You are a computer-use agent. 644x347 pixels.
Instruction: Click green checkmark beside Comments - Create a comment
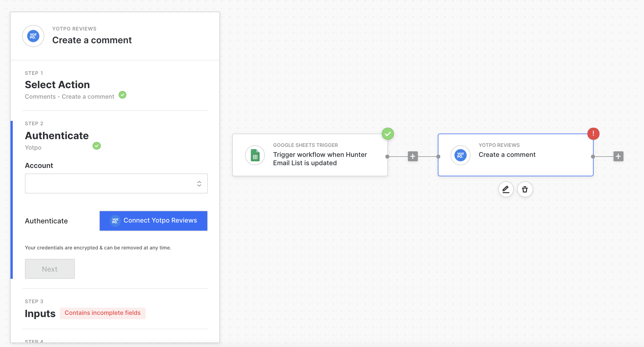pos(122,95)
